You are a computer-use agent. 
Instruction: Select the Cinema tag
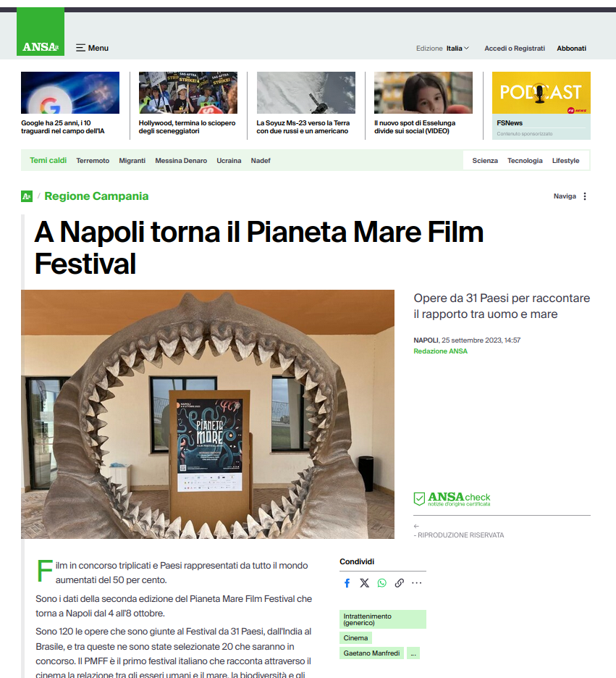(355, 637)
